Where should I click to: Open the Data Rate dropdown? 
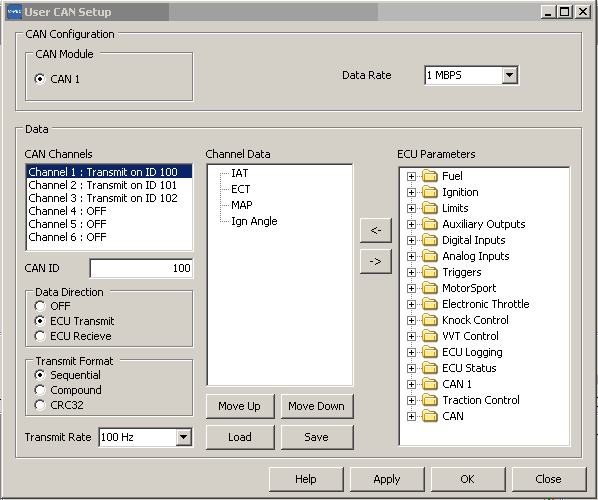[x=510, y=75]
